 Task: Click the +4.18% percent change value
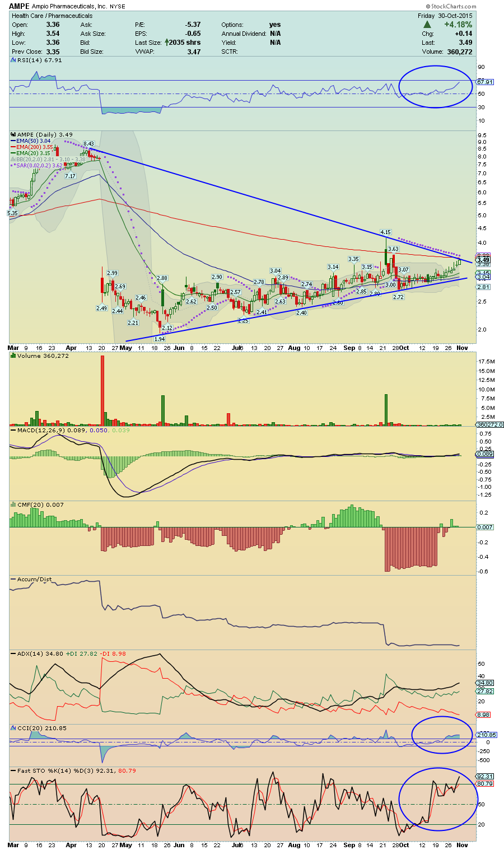coord(458,25)
